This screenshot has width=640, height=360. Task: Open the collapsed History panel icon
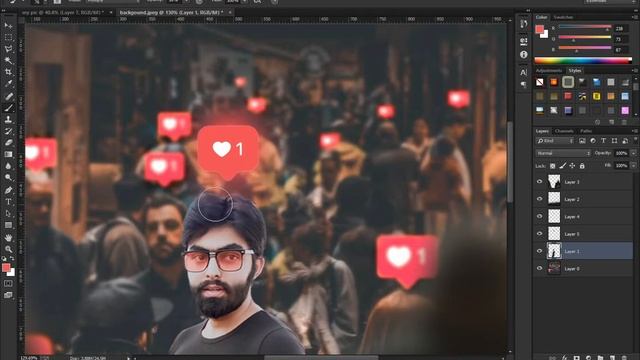524,24
